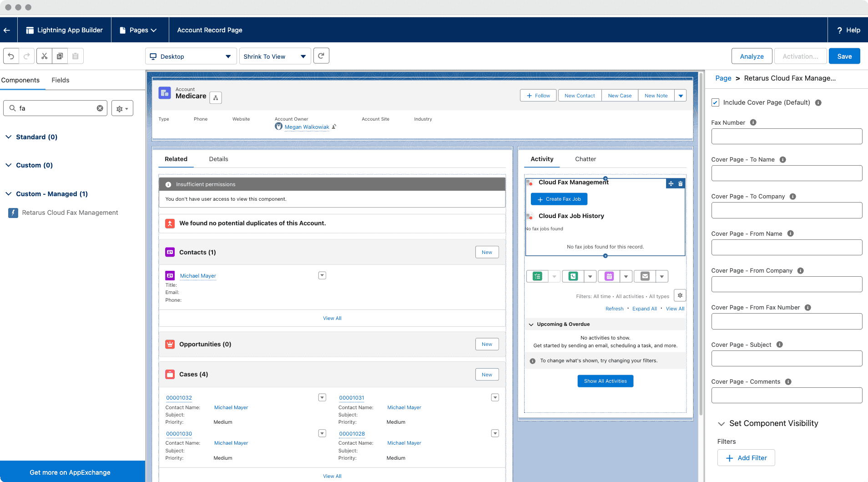Click the Email envelope icon
The image size is (868, 482).
(645, 276)
